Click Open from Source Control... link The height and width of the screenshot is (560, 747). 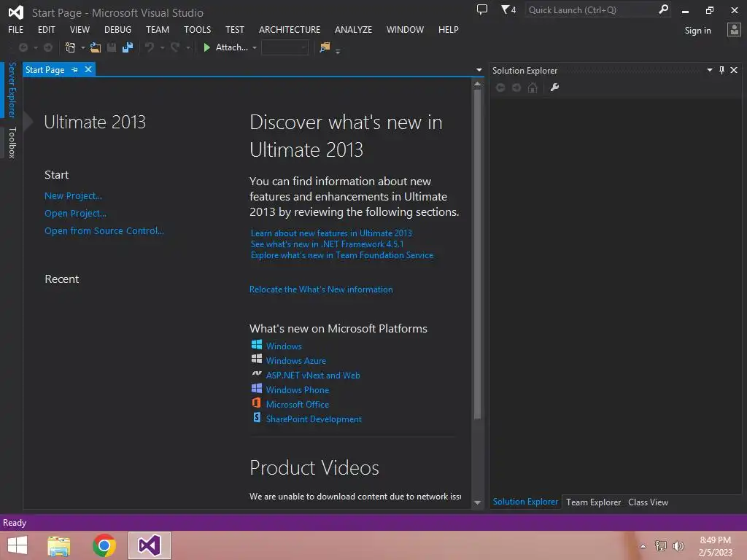point(104,231)
